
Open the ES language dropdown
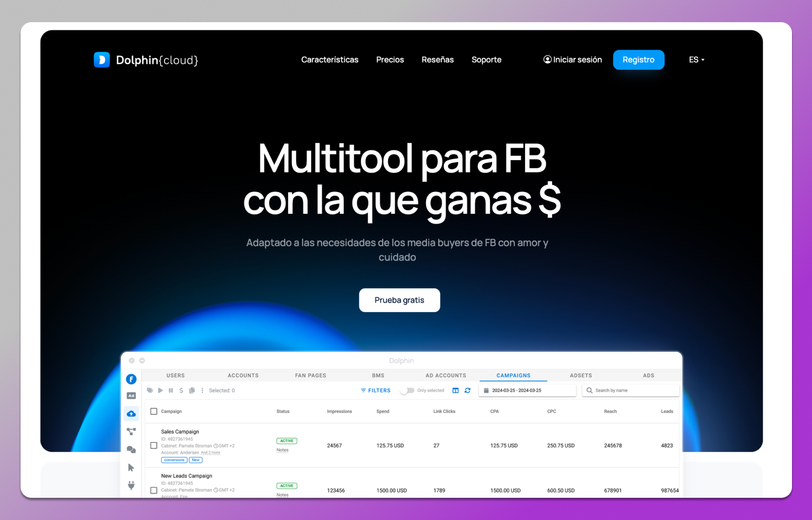(696, 60)
